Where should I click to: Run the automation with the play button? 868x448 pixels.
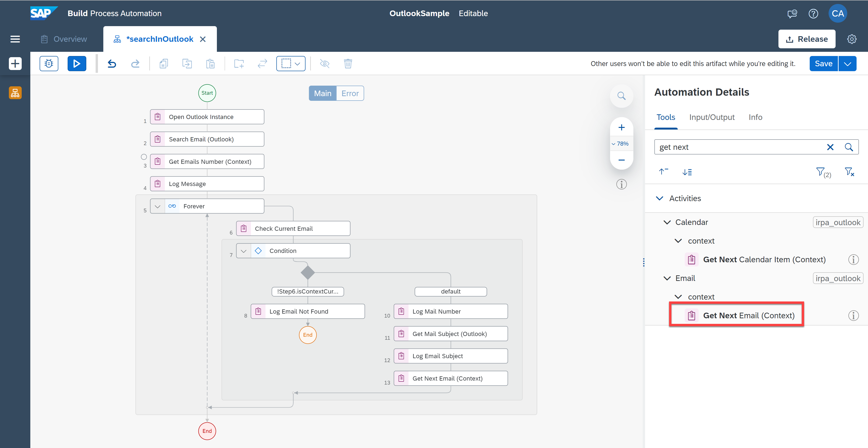point(77,63)
